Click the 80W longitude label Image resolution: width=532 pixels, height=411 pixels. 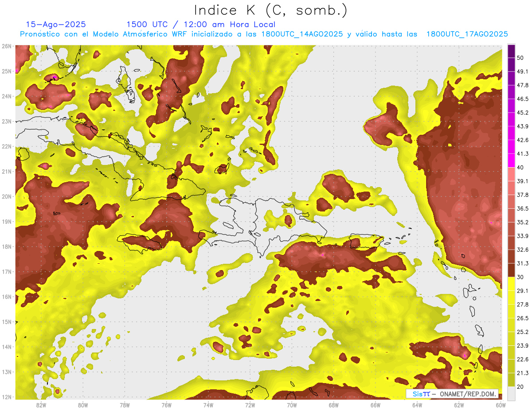(x=83, y=405)
